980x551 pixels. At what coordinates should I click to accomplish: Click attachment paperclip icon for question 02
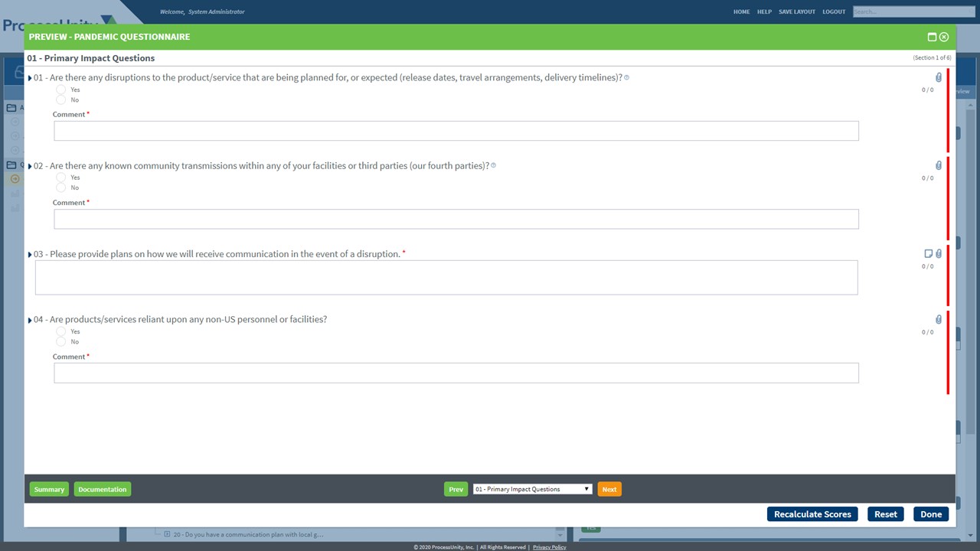pyautogui.click(x=939, y=165)
